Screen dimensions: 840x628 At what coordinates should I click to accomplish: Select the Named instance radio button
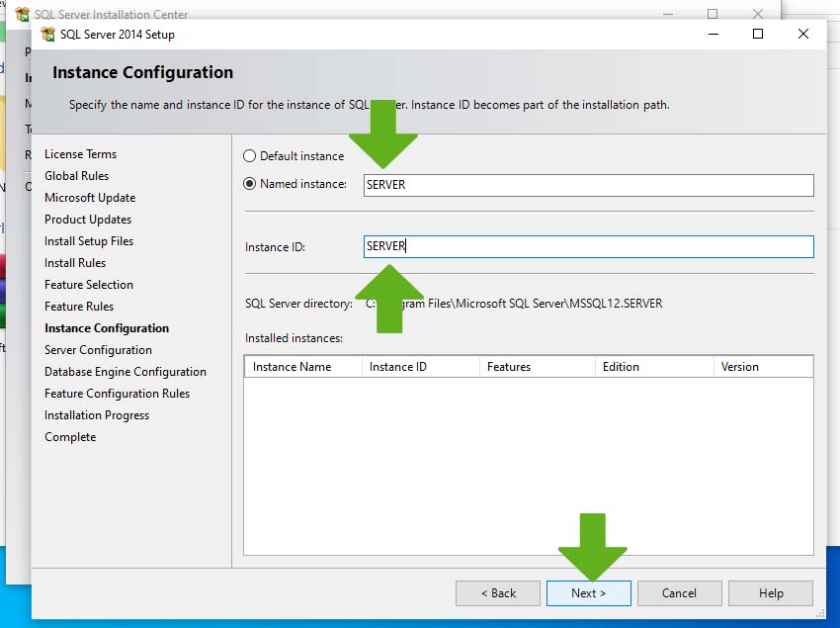coord(249,184)
